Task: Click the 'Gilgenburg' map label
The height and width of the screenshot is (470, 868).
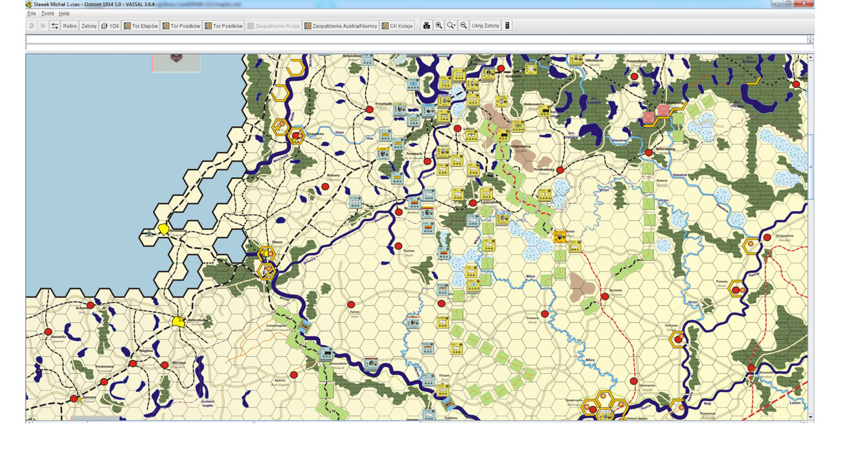Action: pos(521,146)
